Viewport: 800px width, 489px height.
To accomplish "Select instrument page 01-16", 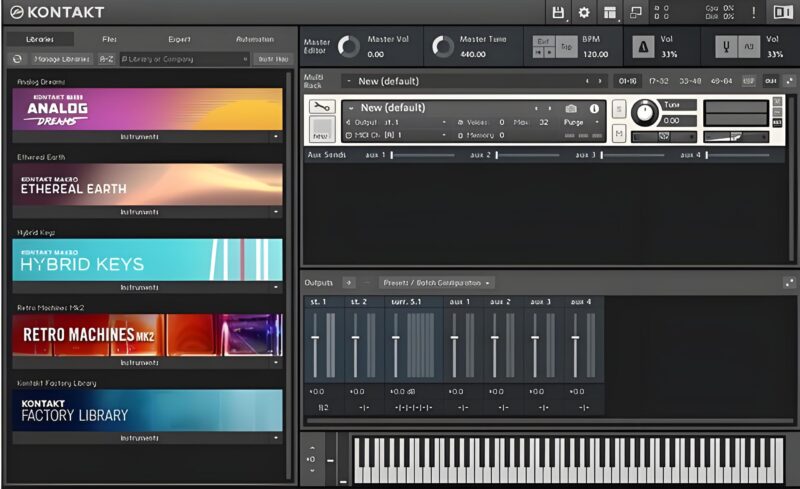I will (628, 81).
